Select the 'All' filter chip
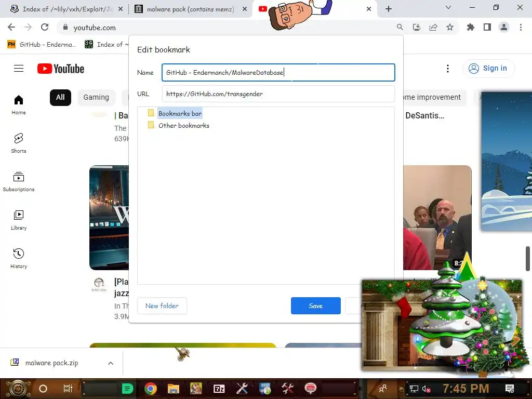 pyautogui.click(x=60, y=97)
